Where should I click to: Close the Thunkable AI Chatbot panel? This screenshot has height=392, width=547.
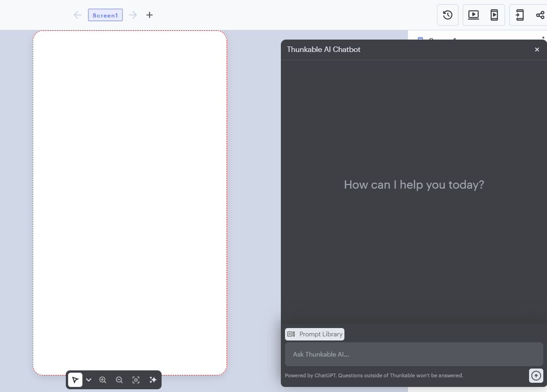537,50
